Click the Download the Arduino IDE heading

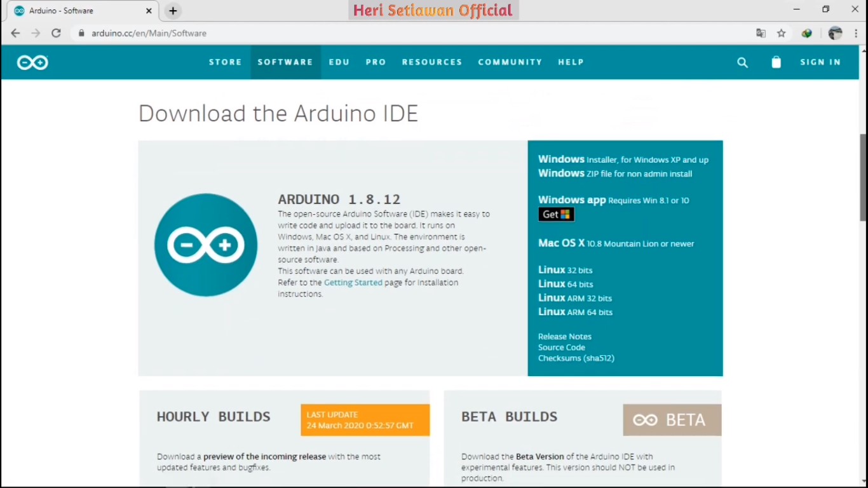click(x=278, y=114)
